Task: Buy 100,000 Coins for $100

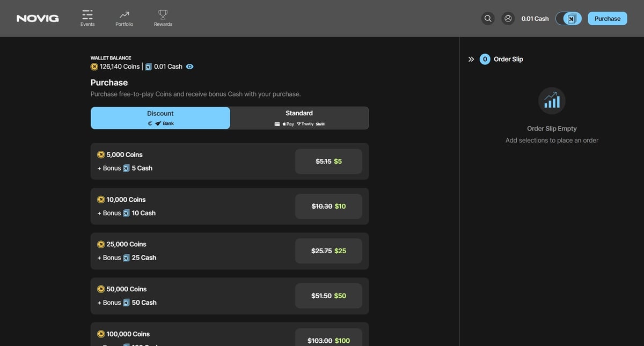Action: pos(328,340)
